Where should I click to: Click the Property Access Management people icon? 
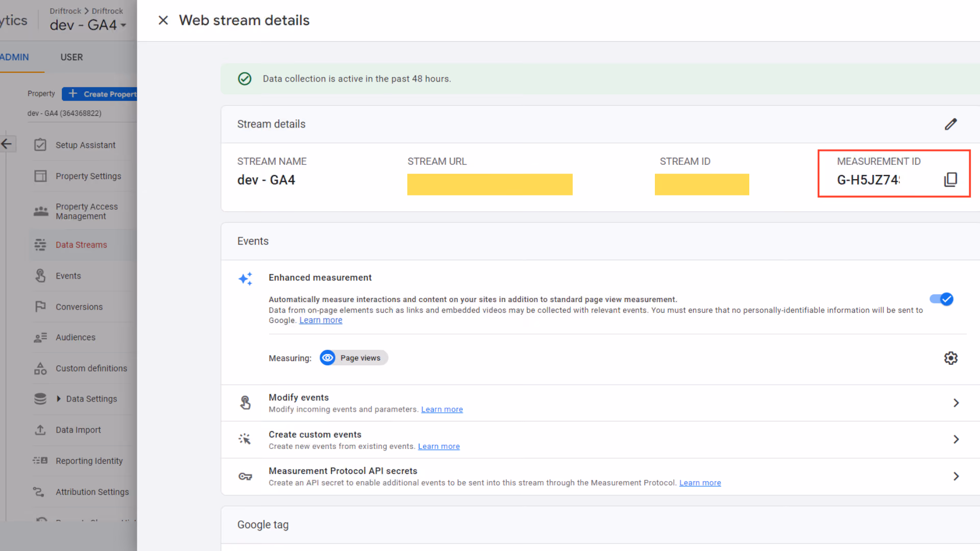(41, 211)
